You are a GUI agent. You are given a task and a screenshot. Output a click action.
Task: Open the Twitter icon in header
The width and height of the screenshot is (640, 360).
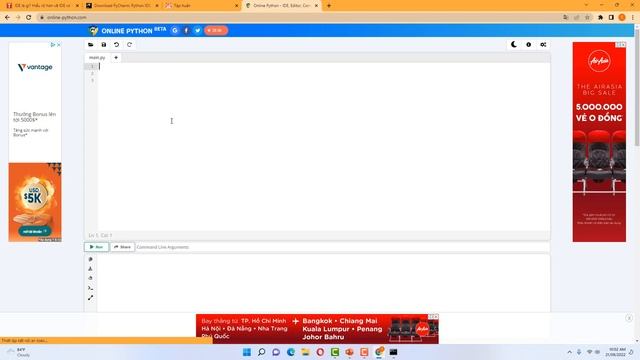pyautogui.click(x=198, y=31)
